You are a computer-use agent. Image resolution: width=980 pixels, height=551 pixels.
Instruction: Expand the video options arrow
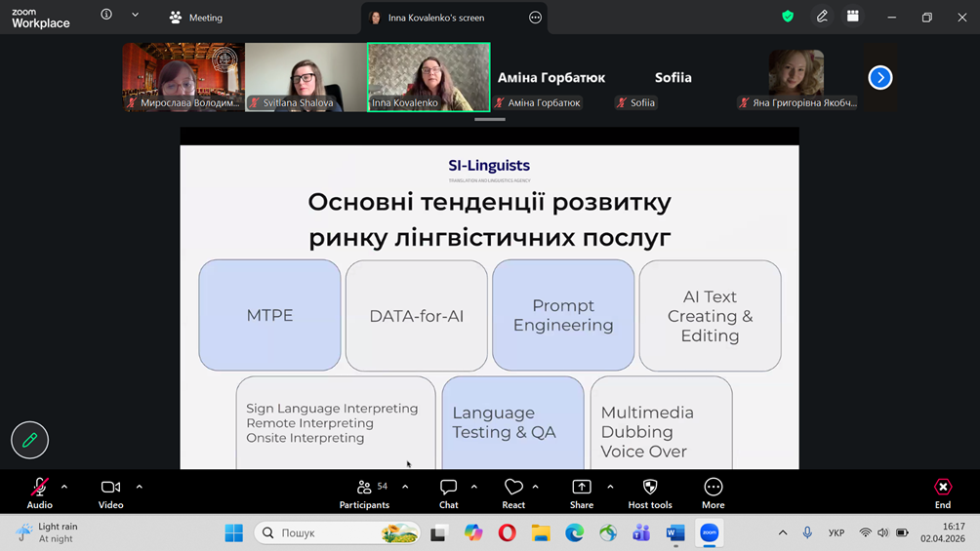click(x=140, y=487)
